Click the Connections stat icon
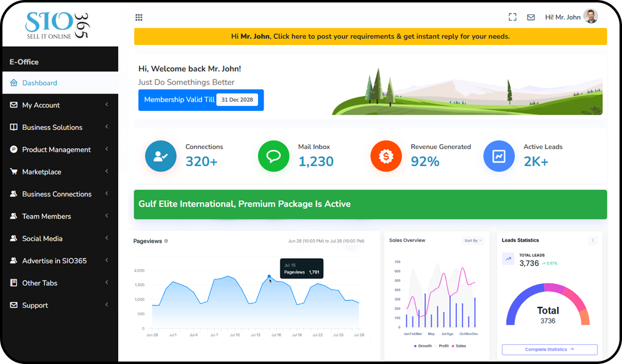This screenshot has height=364, width=622. [x=161, y=156]
